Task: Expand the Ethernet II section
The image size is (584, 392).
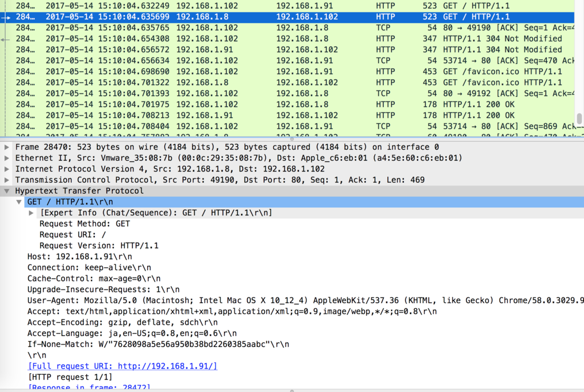Action: [5, 158]
